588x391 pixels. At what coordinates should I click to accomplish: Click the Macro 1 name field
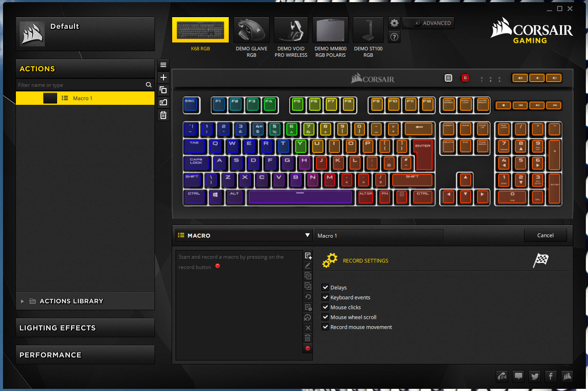pos(379,235)
